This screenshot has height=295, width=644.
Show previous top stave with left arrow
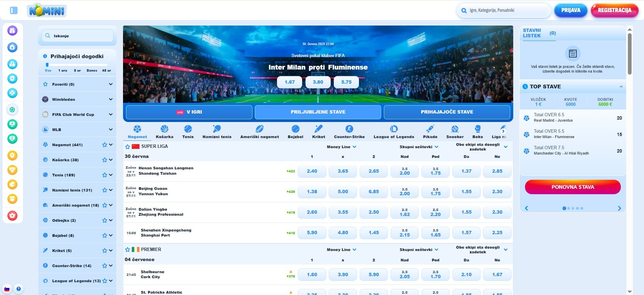click(526, 208)
